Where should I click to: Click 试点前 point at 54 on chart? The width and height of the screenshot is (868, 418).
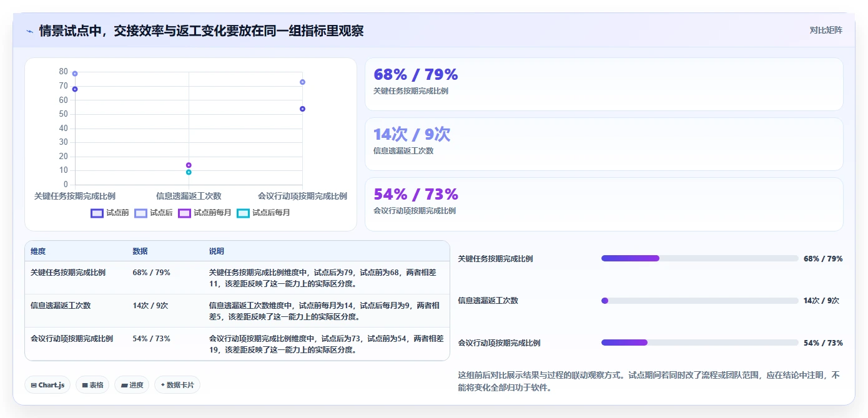[302, 109]
